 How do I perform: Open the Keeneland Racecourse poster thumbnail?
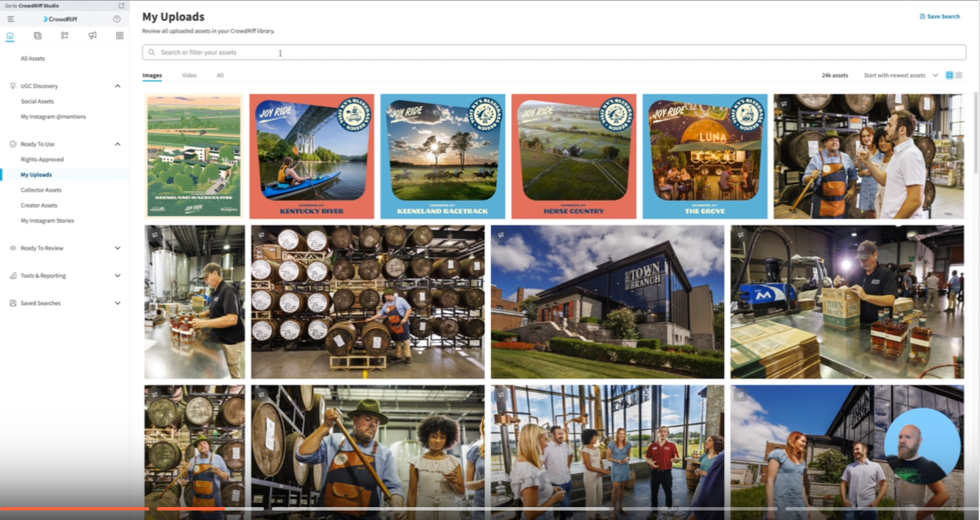coord(194,156)
